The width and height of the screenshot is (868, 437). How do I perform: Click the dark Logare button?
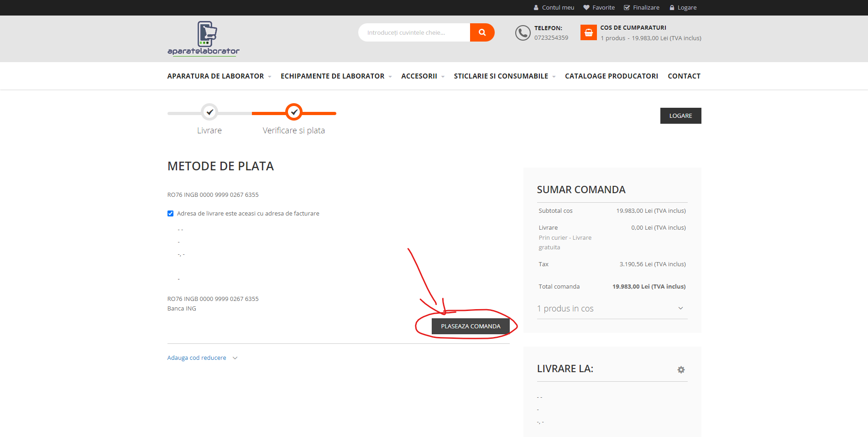pos(680,116)
